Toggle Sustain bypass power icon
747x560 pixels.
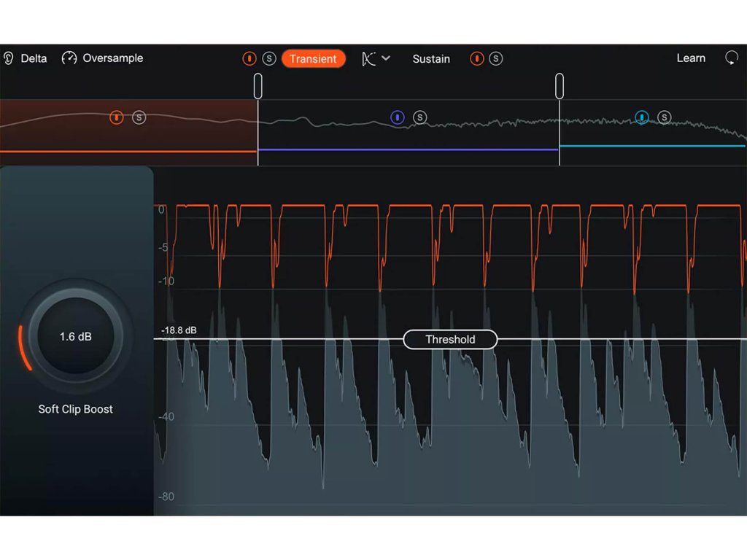(476, 58)
